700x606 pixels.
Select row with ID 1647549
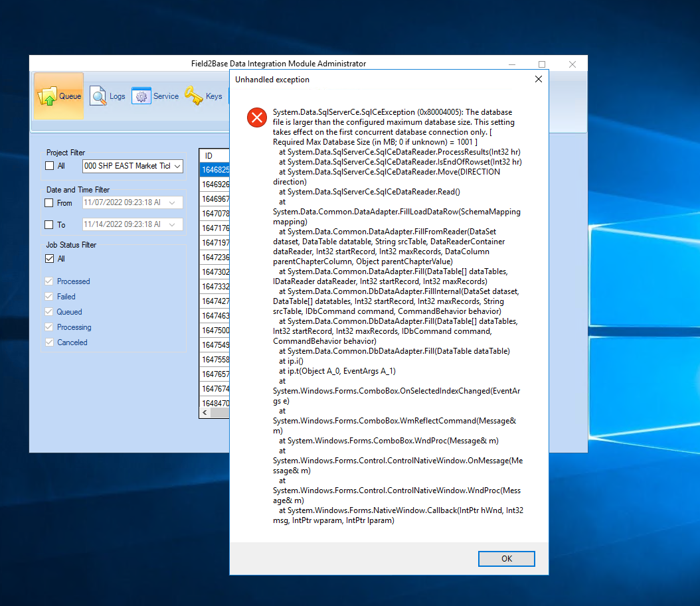[x=215, y=345]
